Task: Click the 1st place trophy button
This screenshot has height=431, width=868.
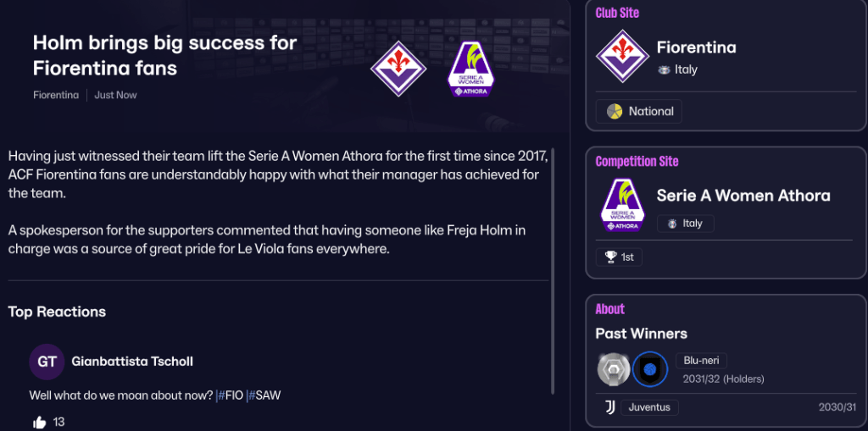Action: click(x=619, y=257)
